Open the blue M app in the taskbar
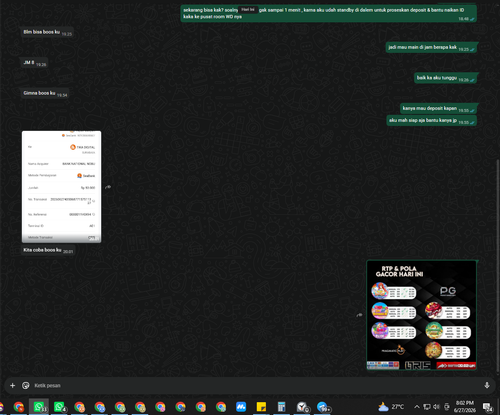This screenshot has width=500, height=415. [x=241, y=407]
